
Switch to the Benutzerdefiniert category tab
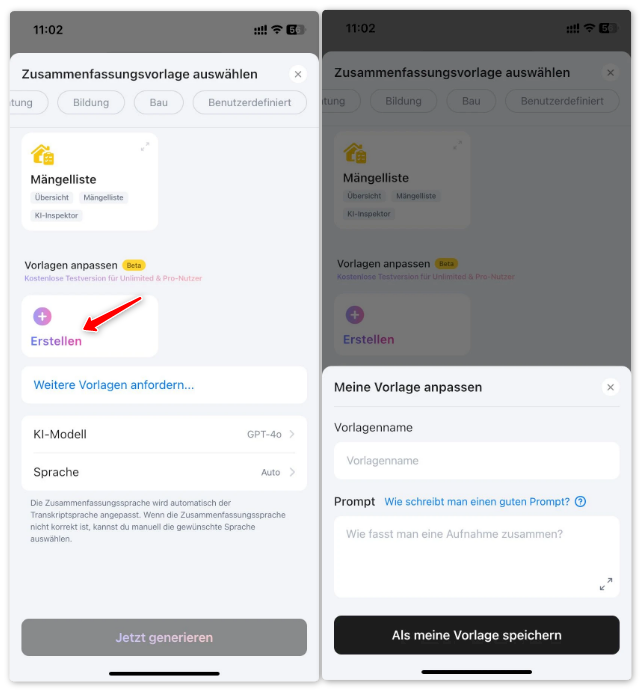(250, 102)
